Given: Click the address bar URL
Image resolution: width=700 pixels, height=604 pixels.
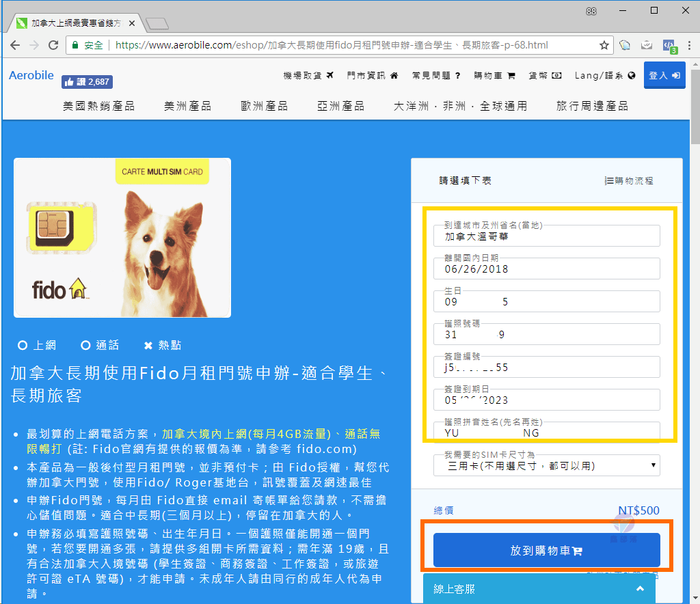Looking at the screenshot, I should click(x=332, y=45).
